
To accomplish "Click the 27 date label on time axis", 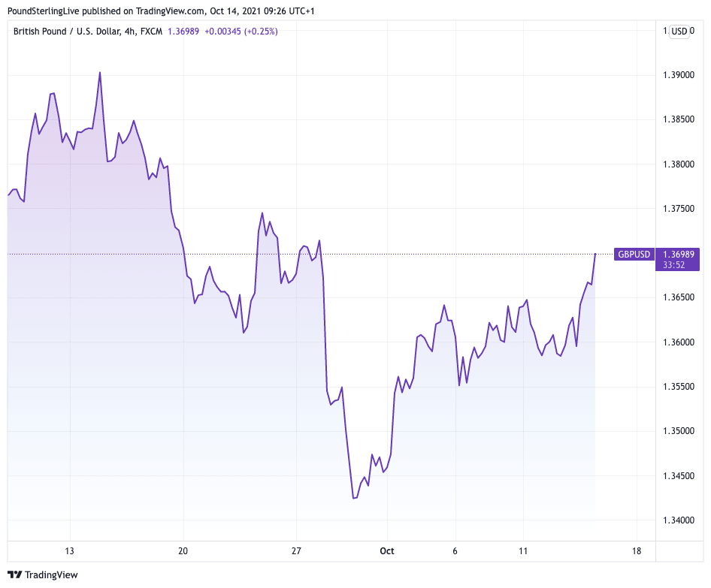I will [297, 551].
